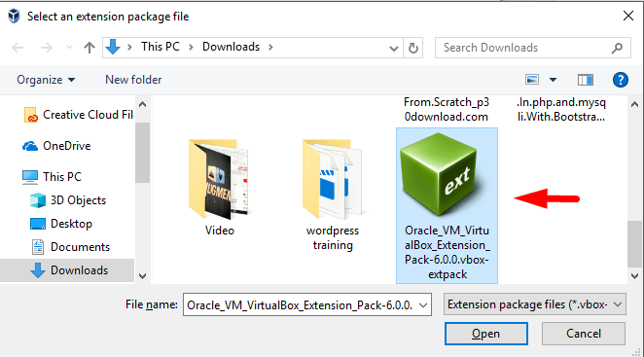Open Documents in the sidebar

[x=71, y=247]
